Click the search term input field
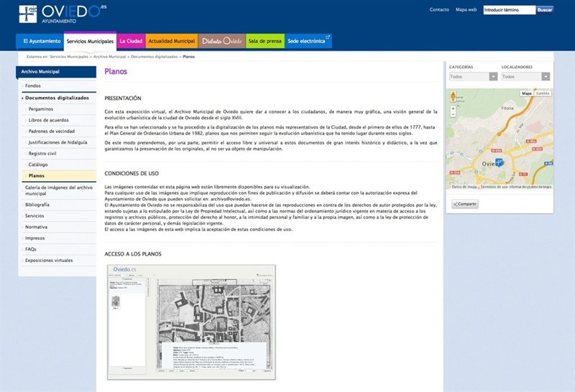 pyautogui.click(x=509, y=10)
